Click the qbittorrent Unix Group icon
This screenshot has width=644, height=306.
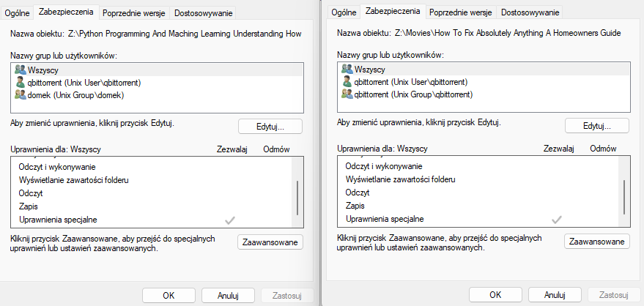tap(347, 95)
